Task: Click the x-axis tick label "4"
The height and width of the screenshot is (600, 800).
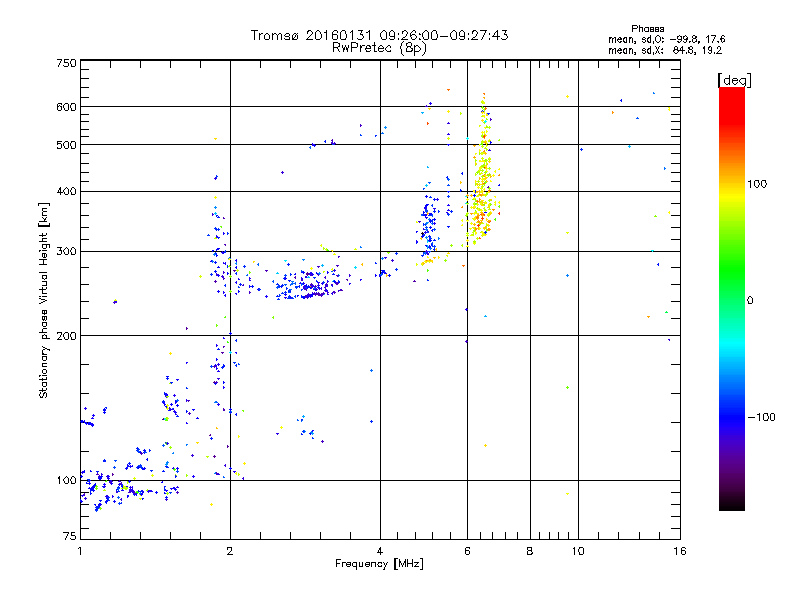Action: coord(380,551)
